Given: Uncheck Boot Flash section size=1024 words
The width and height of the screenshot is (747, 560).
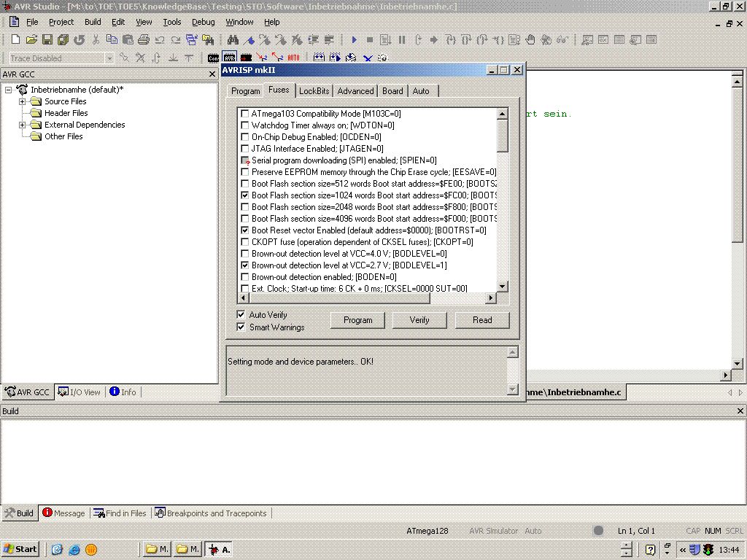Looking at the screenshot, I should 245,195.
